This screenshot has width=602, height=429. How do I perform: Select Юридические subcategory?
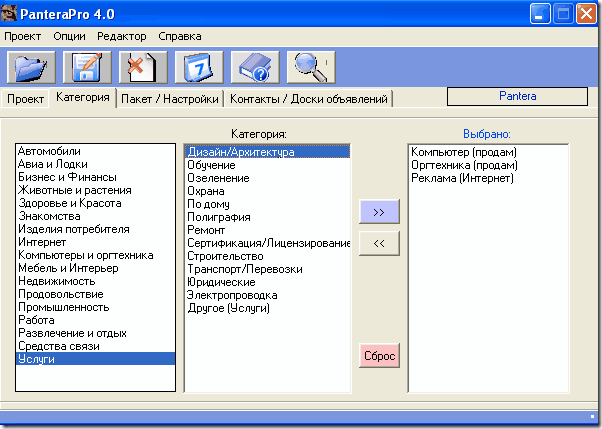pos(268,282)
